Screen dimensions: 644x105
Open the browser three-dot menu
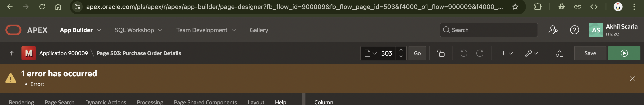(634, 7)
